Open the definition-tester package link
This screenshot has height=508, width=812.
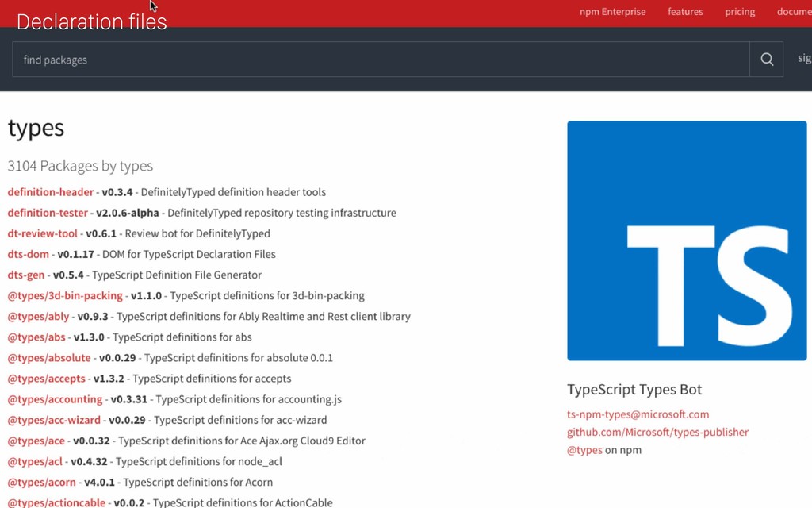pyautogui.click(x=48, y=213)
